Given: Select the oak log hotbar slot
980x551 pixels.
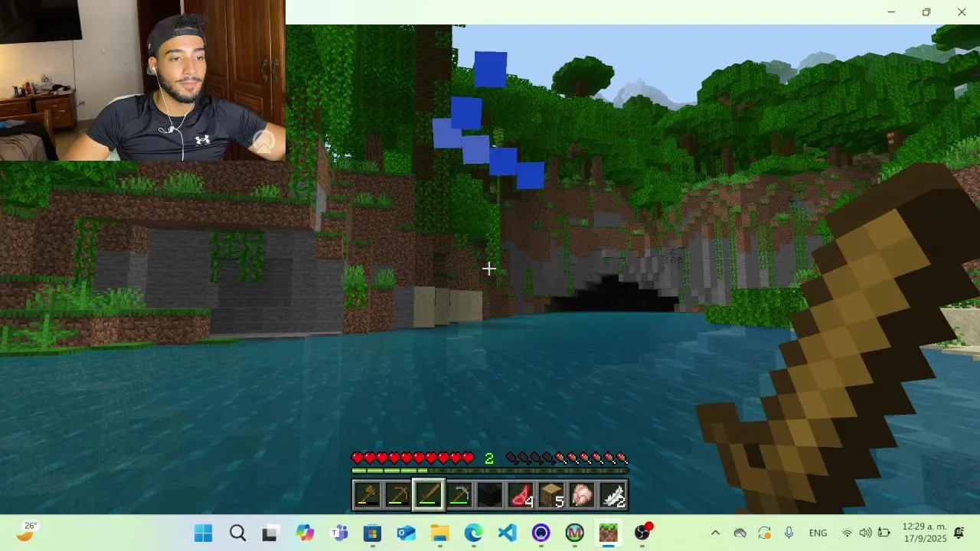Looking at the screenshot, I should tap(551, 496).
